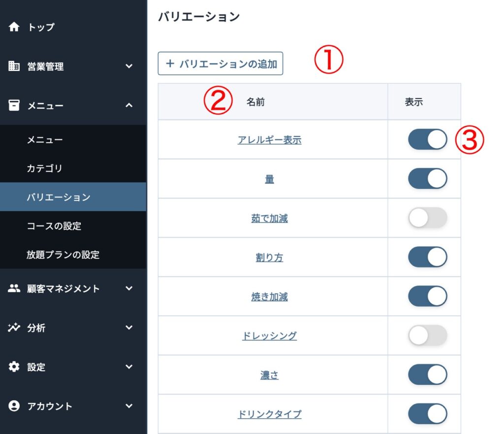Screen dimensions: 504x434
Task: Disable the 焼き加減 display toggle
Action: click(x=427, y=297)
